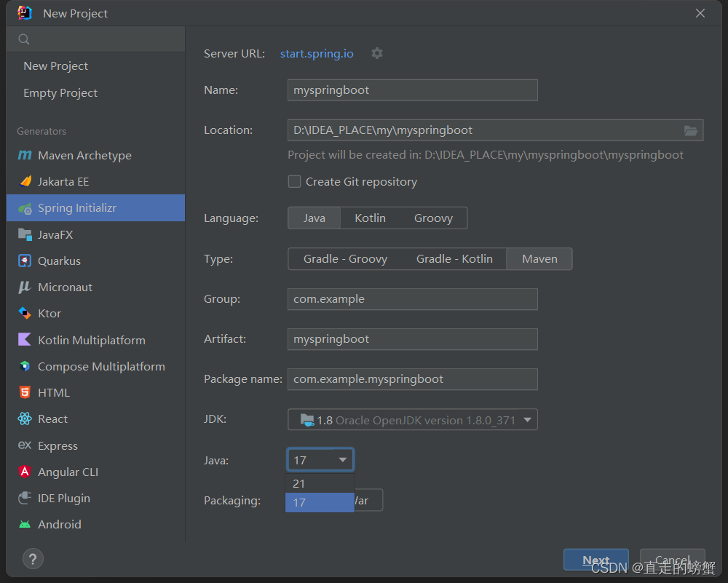Open the start.spring.io link

(317, 54)
